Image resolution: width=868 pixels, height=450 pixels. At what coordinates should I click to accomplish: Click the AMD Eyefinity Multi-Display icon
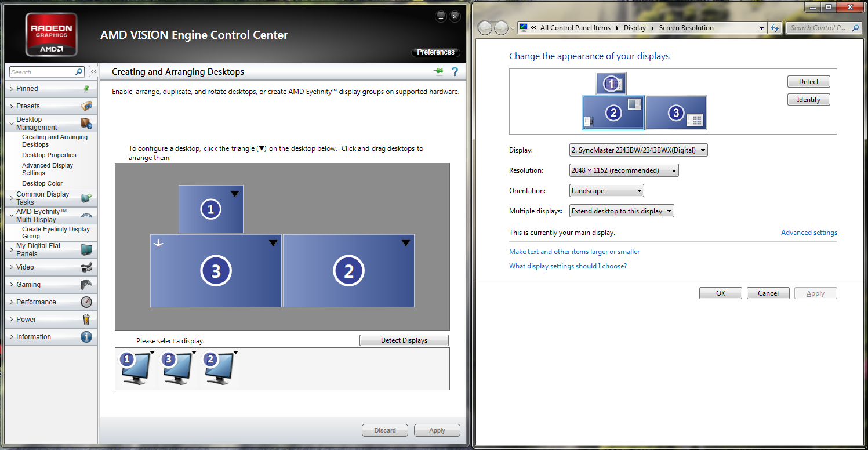coord(86,216)
